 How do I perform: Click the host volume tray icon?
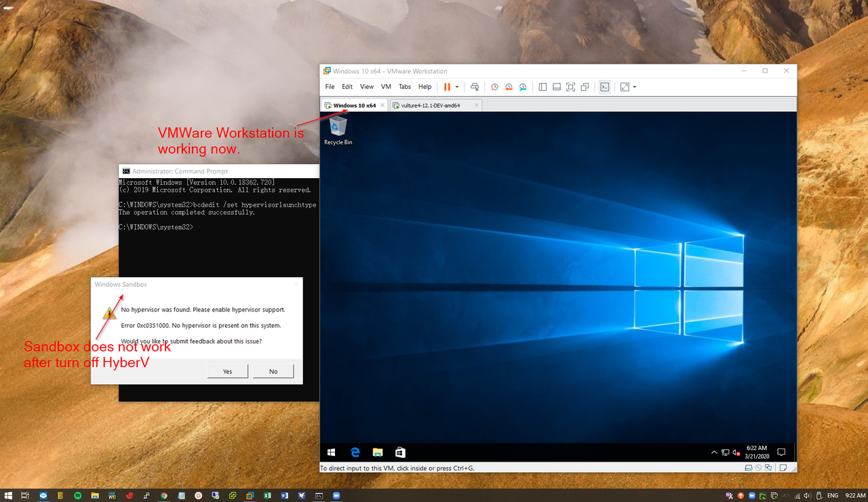[x=808, y=495]
